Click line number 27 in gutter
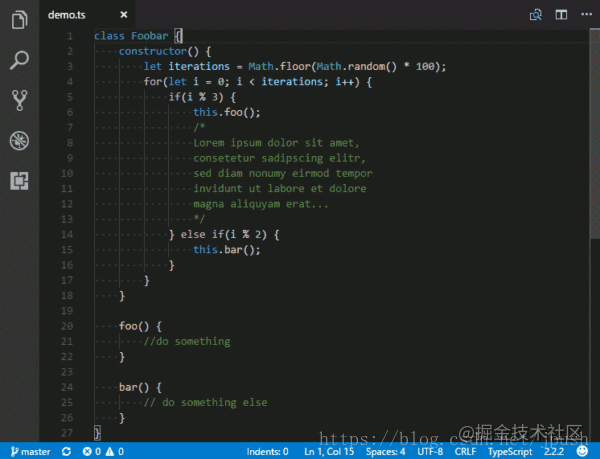This screenshot has width=600, height=459. click(x=67, y=433)
